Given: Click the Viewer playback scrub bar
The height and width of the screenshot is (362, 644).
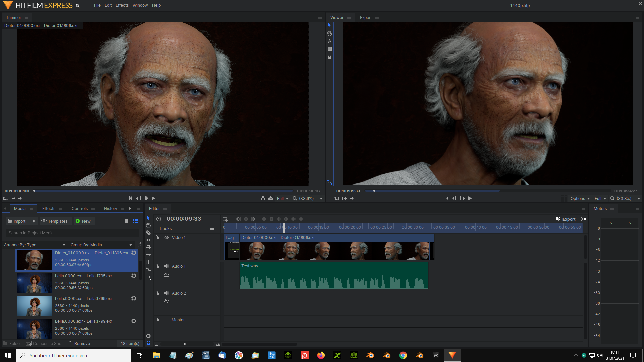Looking at the screenshot, I should (x=487, y=191).
